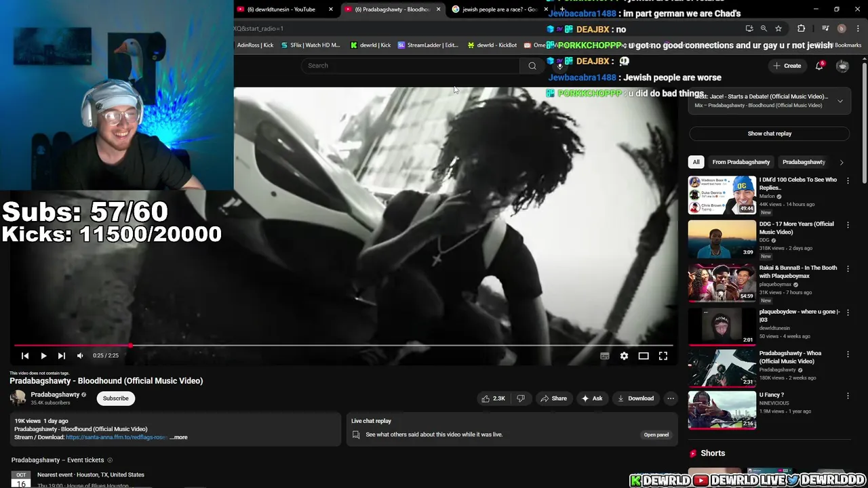Image resolution: width=868 pixels, height=488 pixels.
Task: Subscribe to Pradabagshawty
Action: 115,399
